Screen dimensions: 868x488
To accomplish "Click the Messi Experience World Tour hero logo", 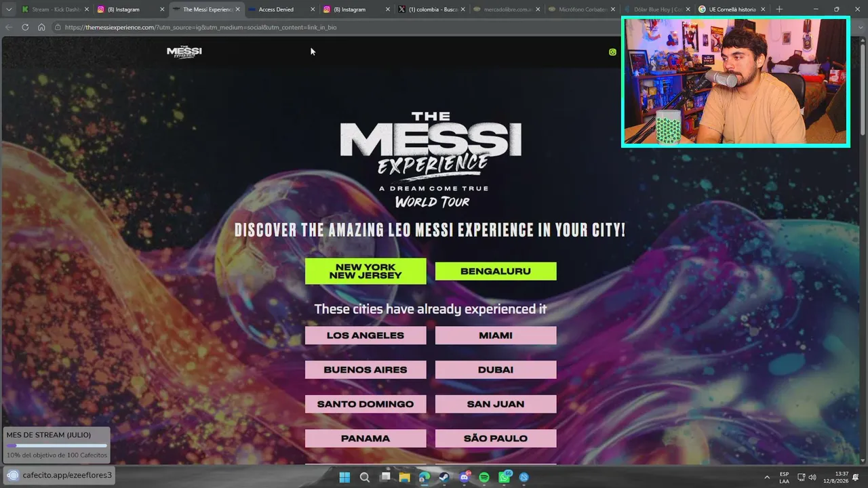I will point(431,160).
